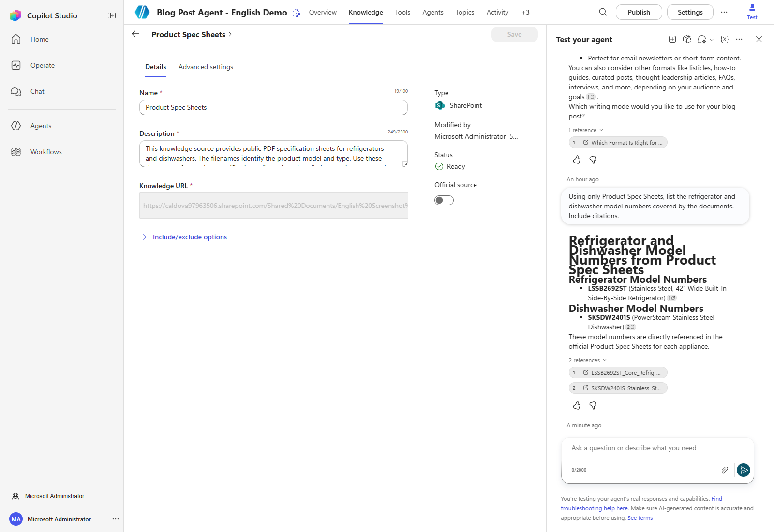Click the chat settings bubble icon

(701, 39)
